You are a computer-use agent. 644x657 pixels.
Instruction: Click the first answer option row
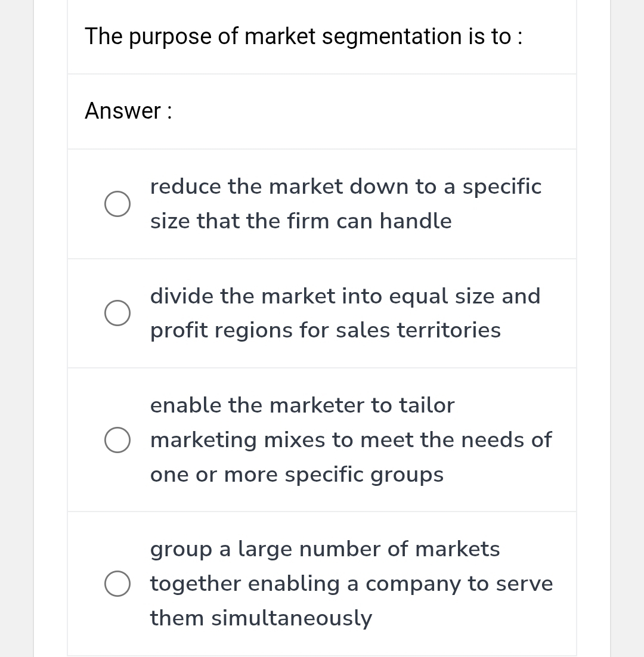[x=322, y=203]
